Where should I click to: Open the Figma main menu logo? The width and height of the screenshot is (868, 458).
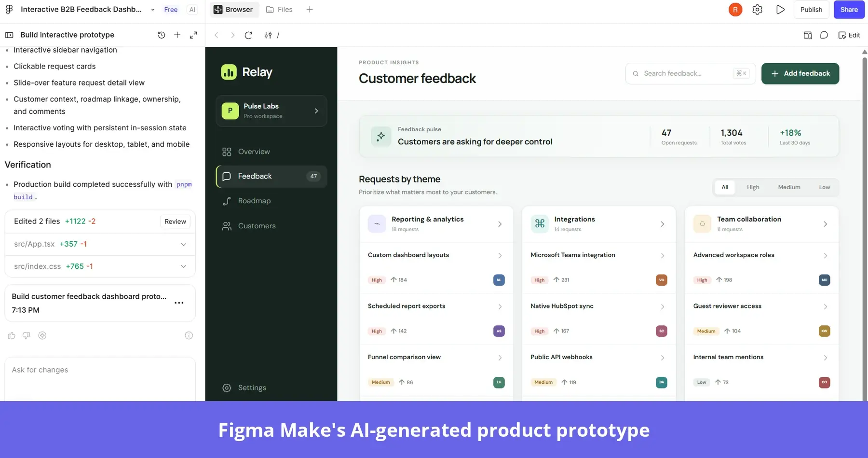[9, 10]
